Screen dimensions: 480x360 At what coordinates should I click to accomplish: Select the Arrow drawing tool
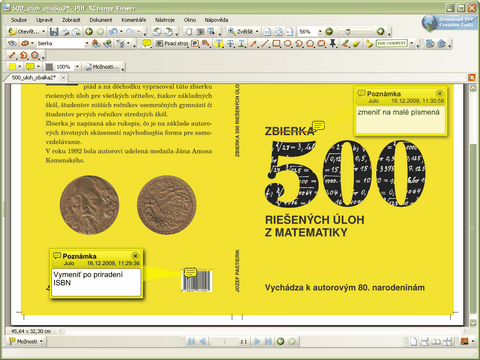(x=253, y=43)
